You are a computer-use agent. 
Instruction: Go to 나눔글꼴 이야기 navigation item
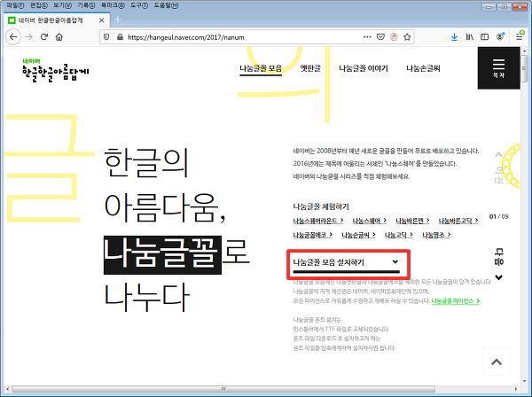point(364,68)
